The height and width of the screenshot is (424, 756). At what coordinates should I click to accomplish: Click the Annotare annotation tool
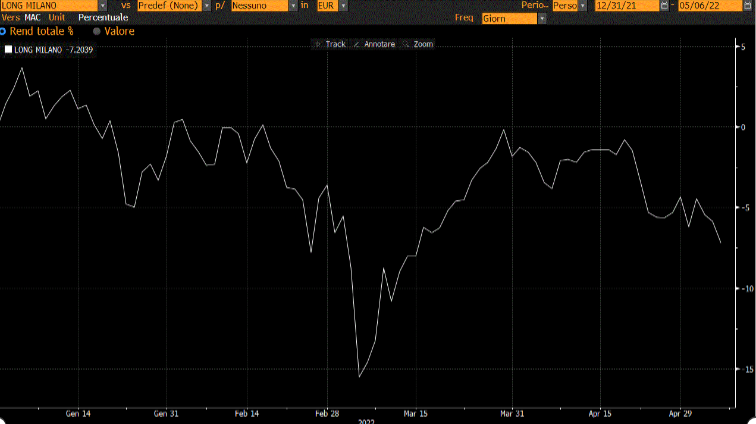pos(374,44)
